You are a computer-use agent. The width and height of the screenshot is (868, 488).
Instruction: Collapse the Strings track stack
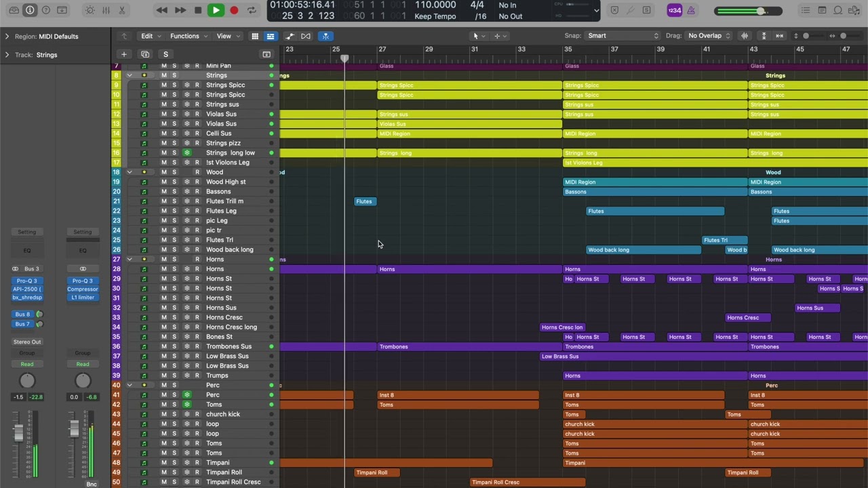pyautogui.click(x=129, y=75)
